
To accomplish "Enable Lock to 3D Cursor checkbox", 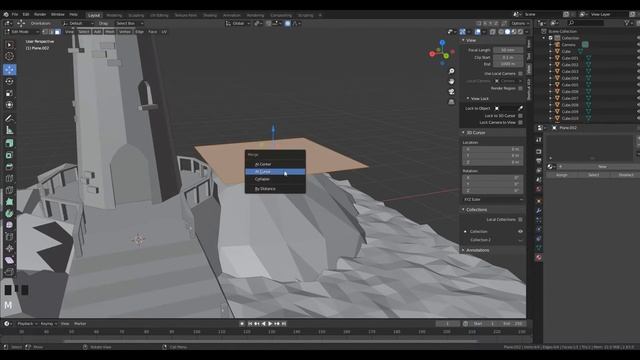I will 520,116.
